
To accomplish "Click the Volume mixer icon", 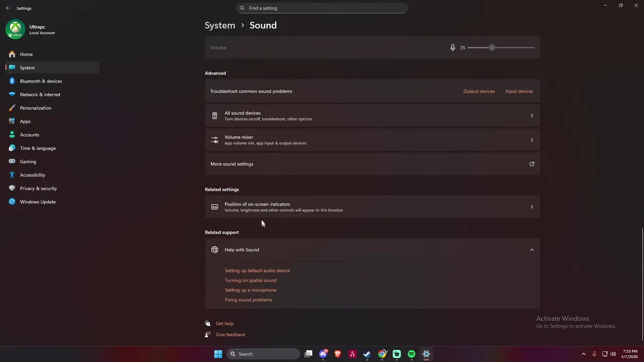I will click(x=214, y=140).
